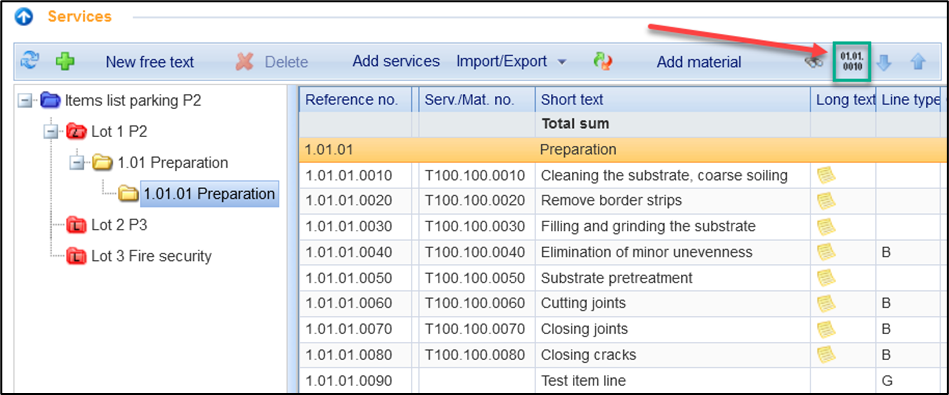Click the renumber reference 01.01.0010 icon

852,61
